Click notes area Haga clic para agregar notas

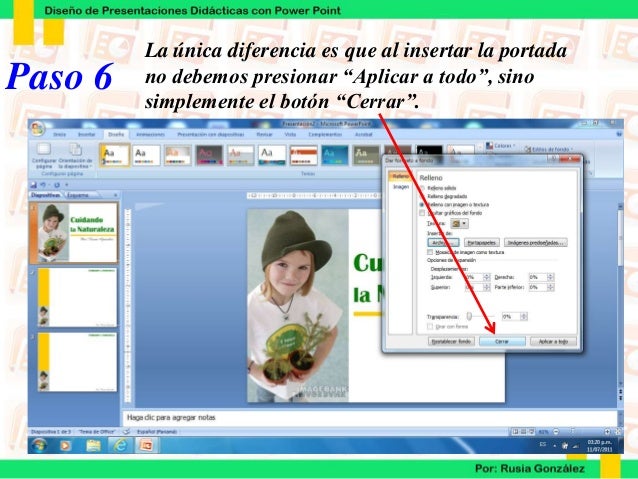[x=369, y=418]
